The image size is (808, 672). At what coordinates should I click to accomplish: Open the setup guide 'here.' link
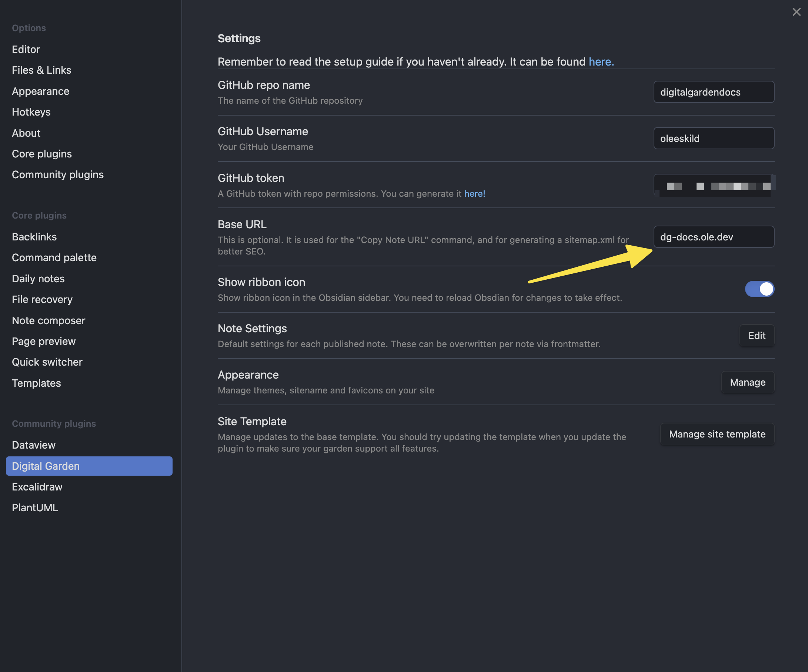[601, 61]
